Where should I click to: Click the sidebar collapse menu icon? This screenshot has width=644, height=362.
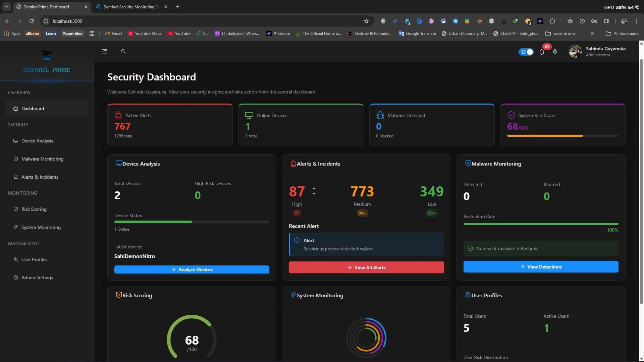(105, 51)
